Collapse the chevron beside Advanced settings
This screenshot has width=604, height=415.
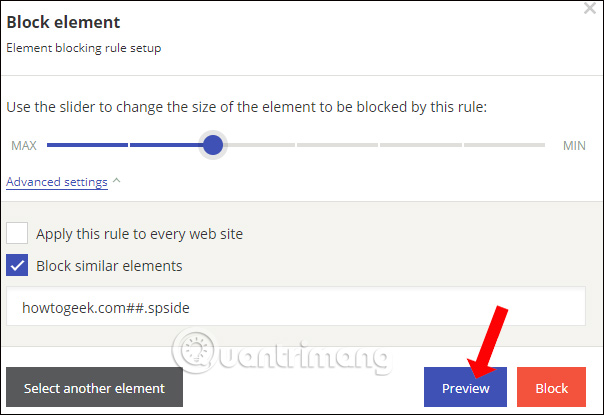pos(116,181)
